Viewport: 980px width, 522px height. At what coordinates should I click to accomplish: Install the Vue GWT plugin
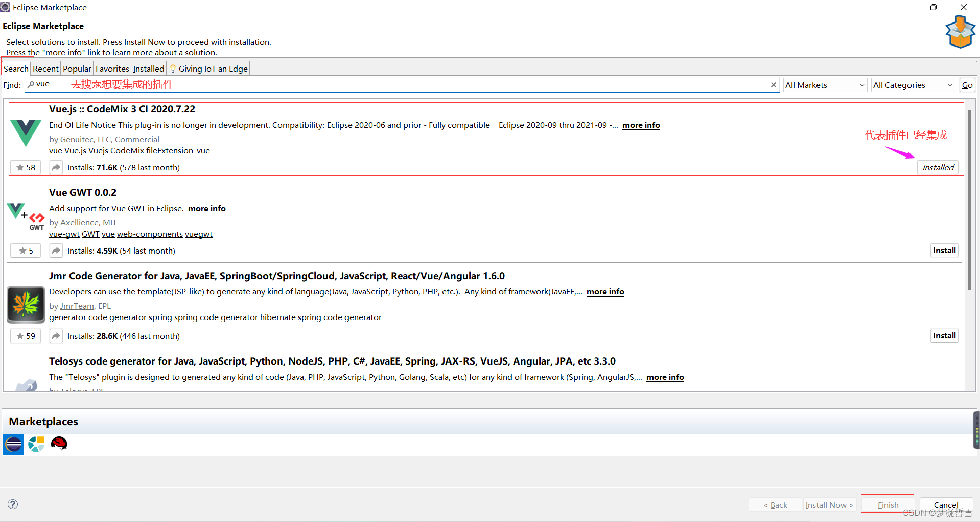(944, 251)
